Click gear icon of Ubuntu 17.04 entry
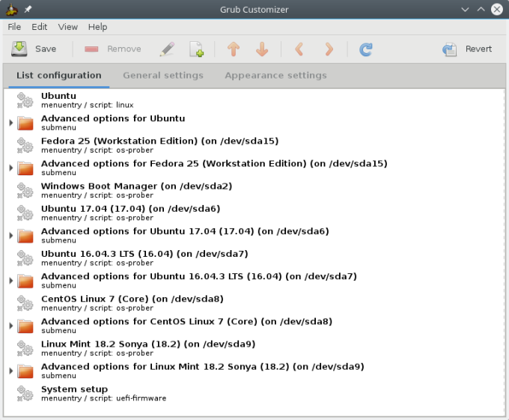This screenshot has width=509, height=420. (25, 213)
